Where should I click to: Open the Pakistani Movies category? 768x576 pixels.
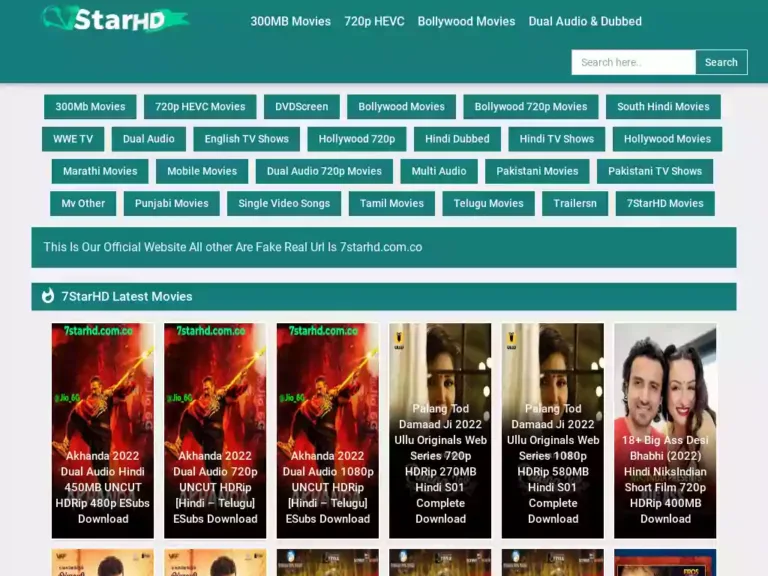coord(537,171)
